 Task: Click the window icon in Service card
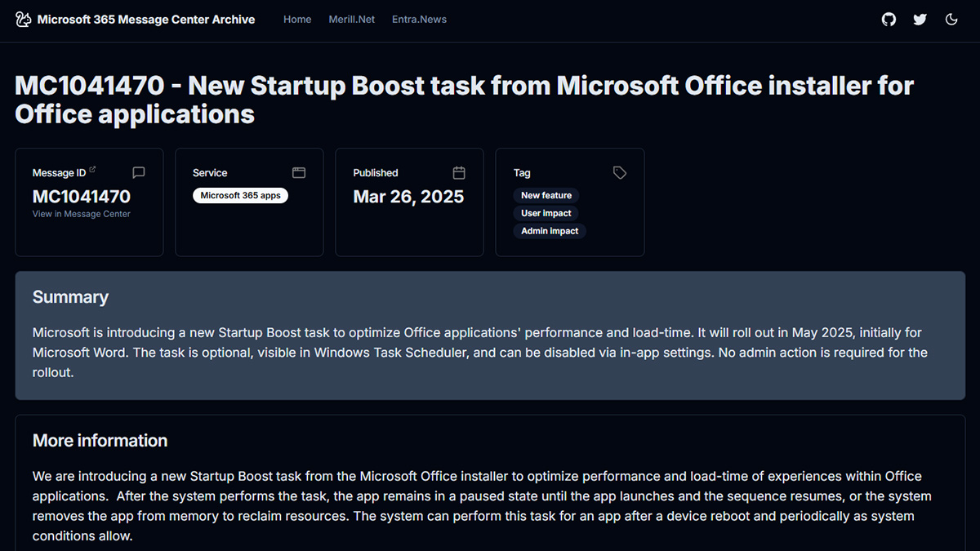(x=299, y=173)
